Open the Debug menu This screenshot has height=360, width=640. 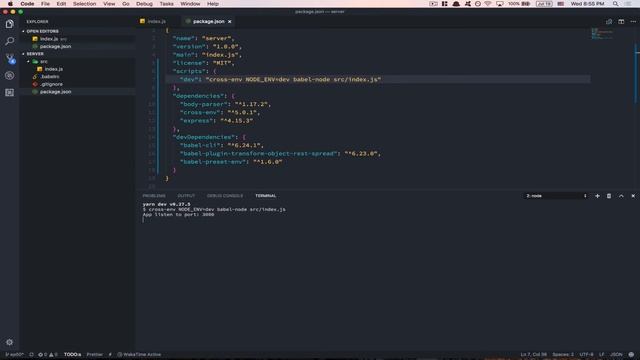[144, 4]
